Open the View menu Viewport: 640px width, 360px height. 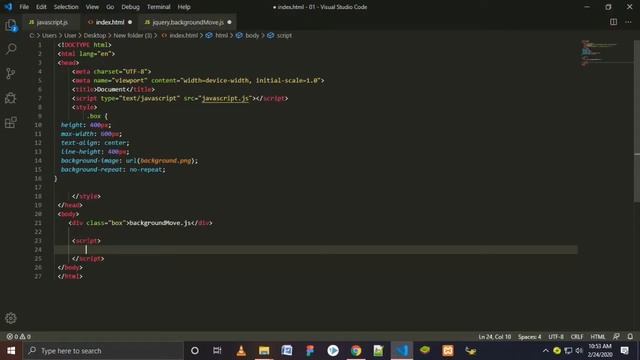pyautogui.click(x=92, y=7)
